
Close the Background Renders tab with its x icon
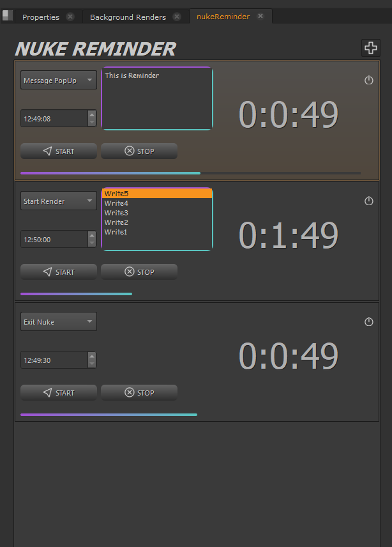pos(177,16)
